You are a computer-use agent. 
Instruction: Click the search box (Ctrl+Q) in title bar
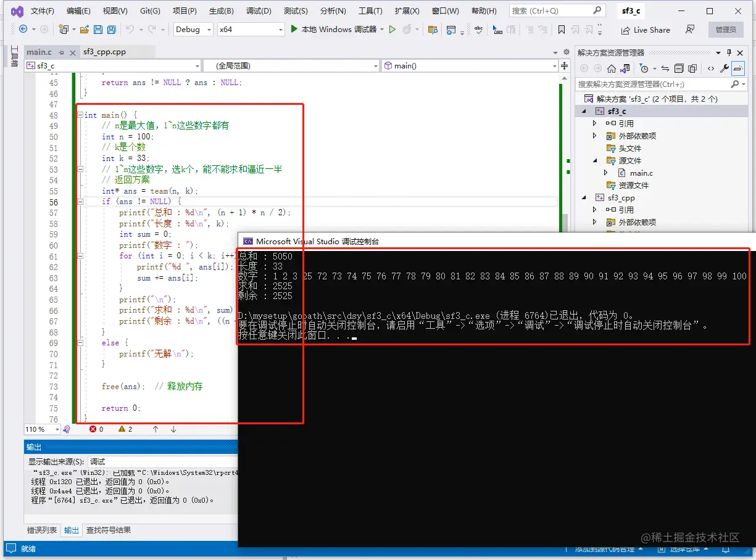(557, 10)
